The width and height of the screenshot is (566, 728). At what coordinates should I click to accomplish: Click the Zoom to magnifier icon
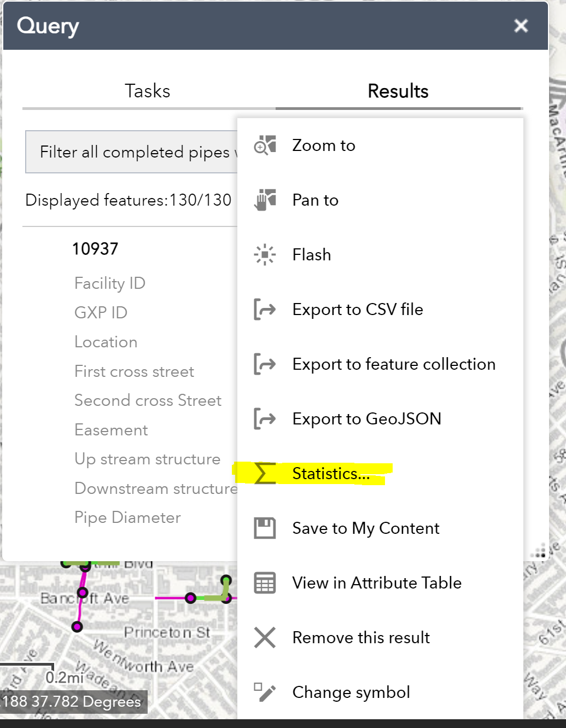(x=264, y=145)
